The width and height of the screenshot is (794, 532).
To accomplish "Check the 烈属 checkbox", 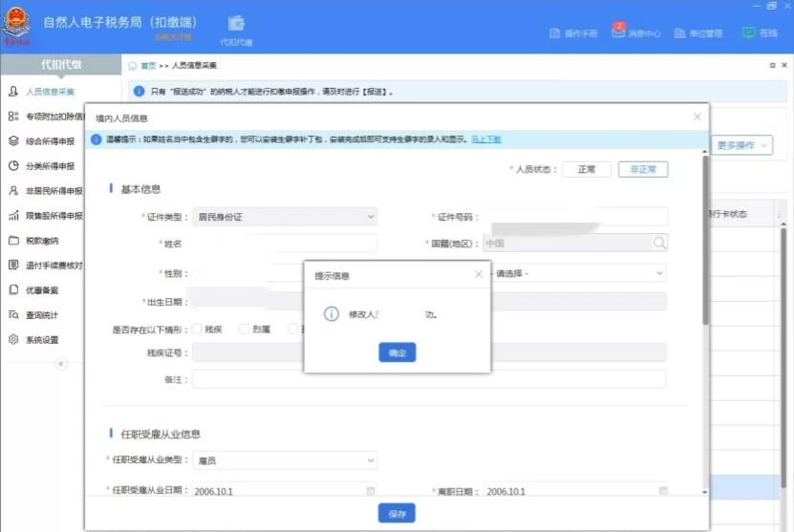I will click(x=245, y=330).
